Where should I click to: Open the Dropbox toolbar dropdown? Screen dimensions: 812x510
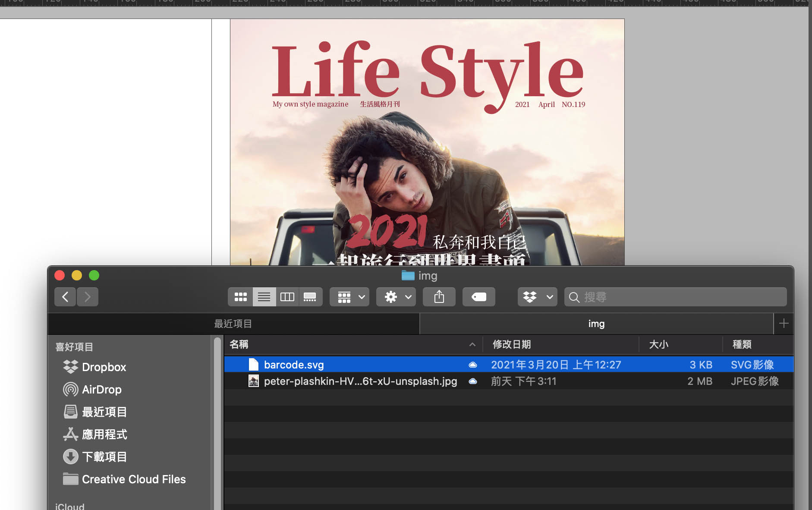pyautogui.click(x=538, y=297)
